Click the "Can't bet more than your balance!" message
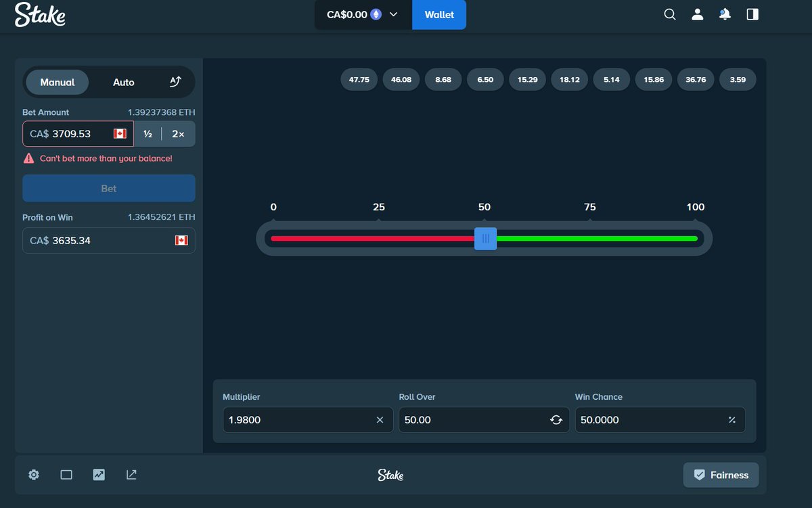Image resolution: width=812 pixels, height=508 pixels. pos(106,158)
